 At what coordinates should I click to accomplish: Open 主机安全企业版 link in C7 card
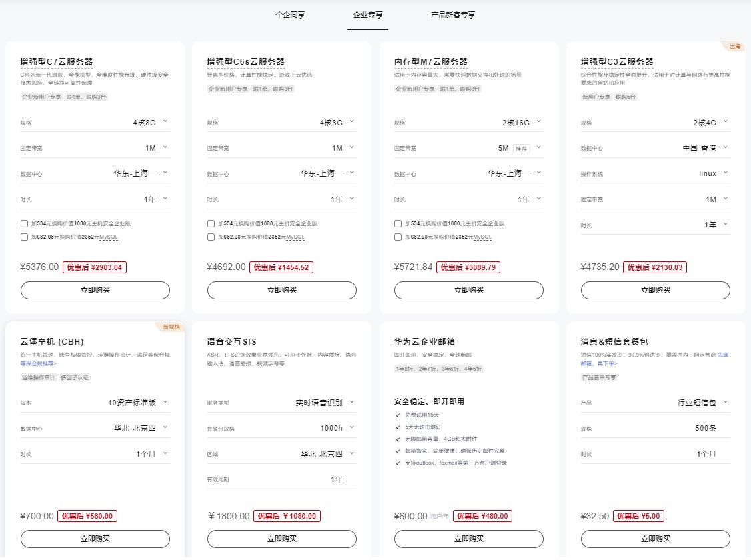coord(111,223)
